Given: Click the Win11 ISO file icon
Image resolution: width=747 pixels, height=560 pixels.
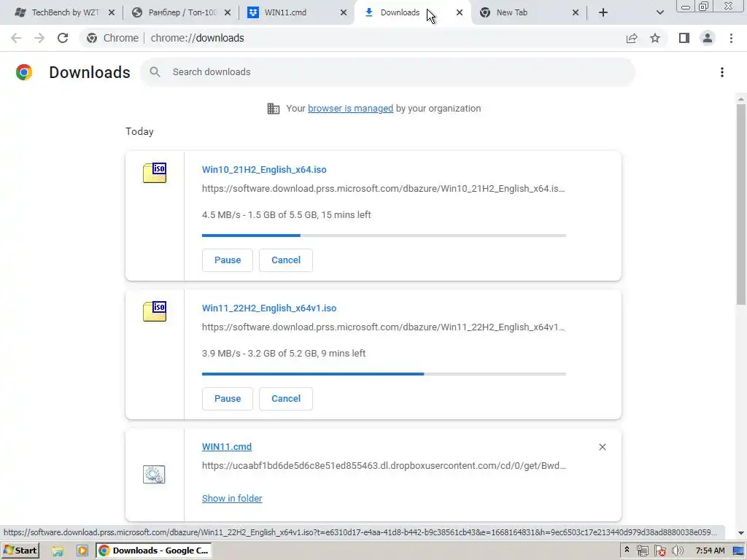Looking at the screenshot, I should (155, 311).
